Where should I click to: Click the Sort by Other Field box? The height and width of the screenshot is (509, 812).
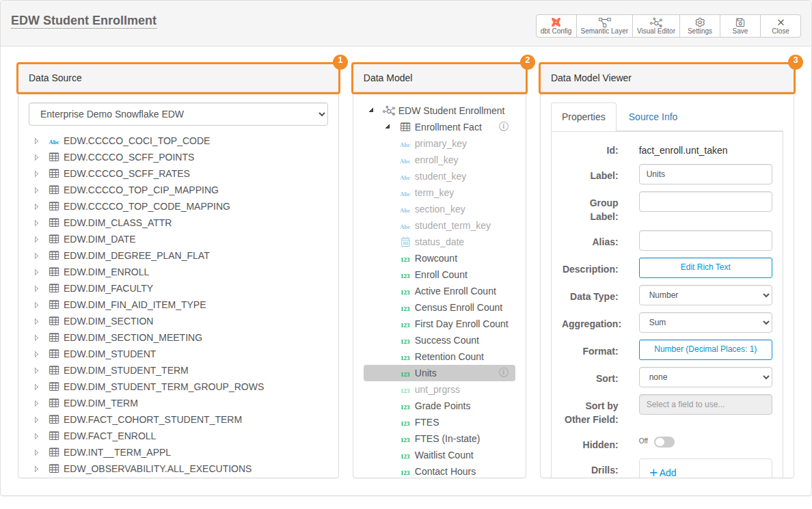[x=705, y=404]
